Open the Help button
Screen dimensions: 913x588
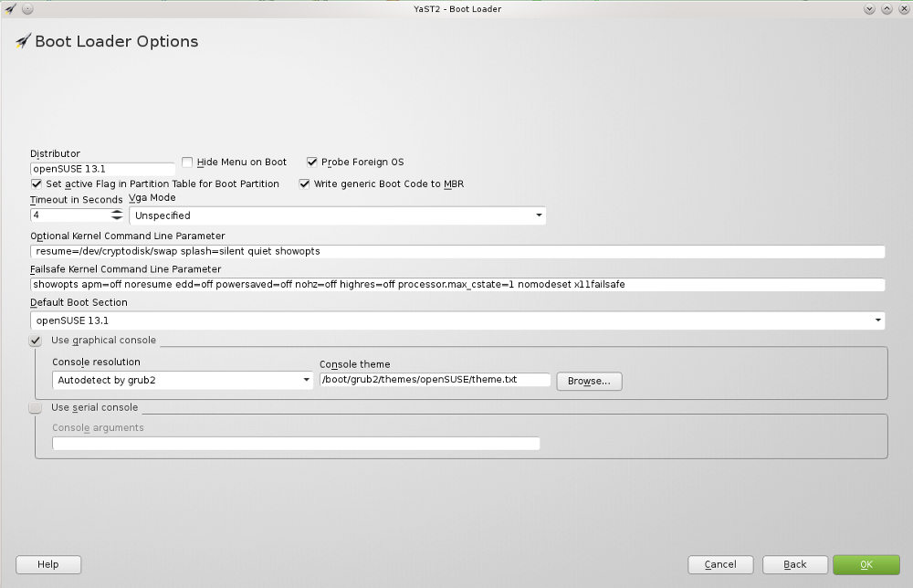[x=48, y=564]
